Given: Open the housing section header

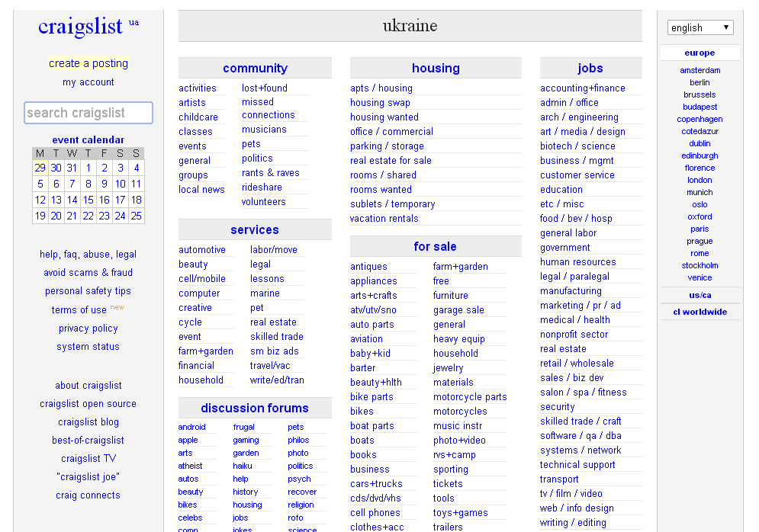Looking at the screenshot, I should click(x=436, y=68).
